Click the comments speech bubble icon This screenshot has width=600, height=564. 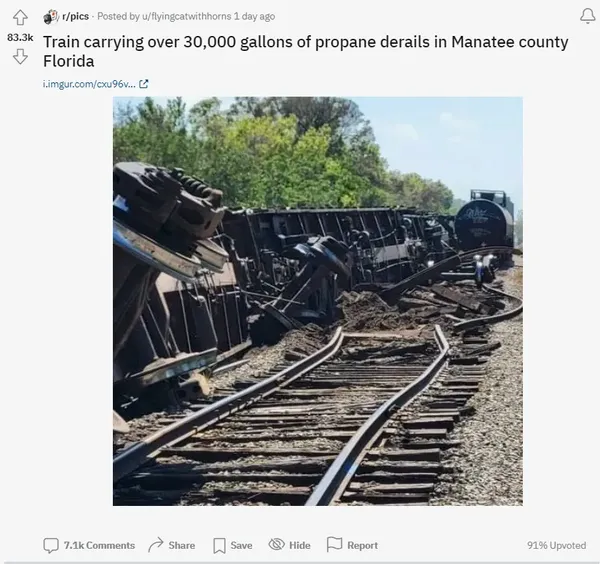point(51,545)
